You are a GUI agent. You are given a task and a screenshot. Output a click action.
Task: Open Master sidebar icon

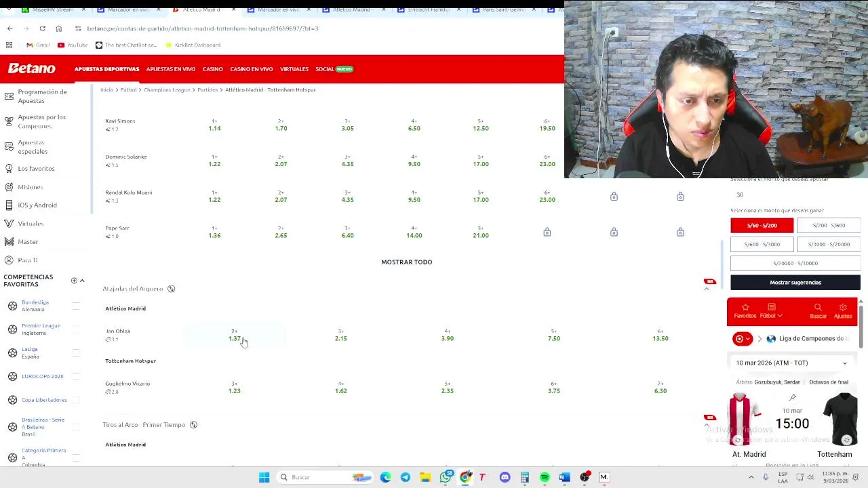[9, 241]
